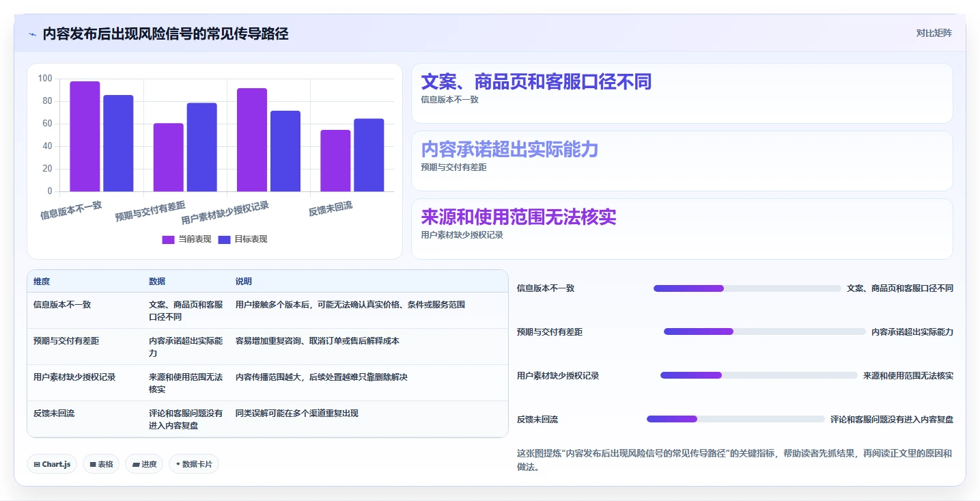
Task: Click progress row label 预期与交付有差距
Action: (550, 332)
